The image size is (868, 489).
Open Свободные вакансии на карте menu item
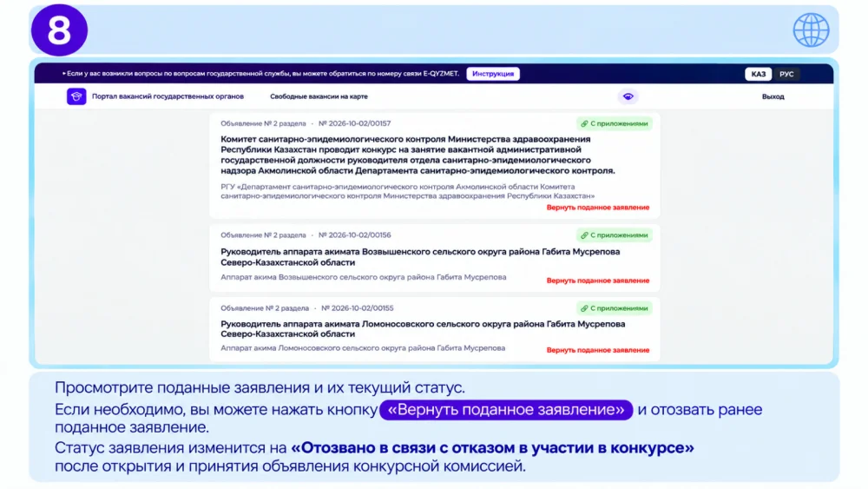319,96
